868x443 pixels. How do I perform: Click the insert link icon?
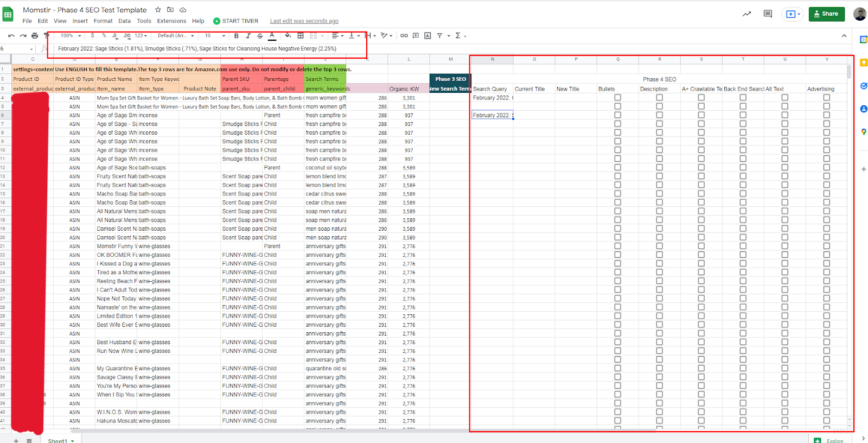[x=404, y=36]
